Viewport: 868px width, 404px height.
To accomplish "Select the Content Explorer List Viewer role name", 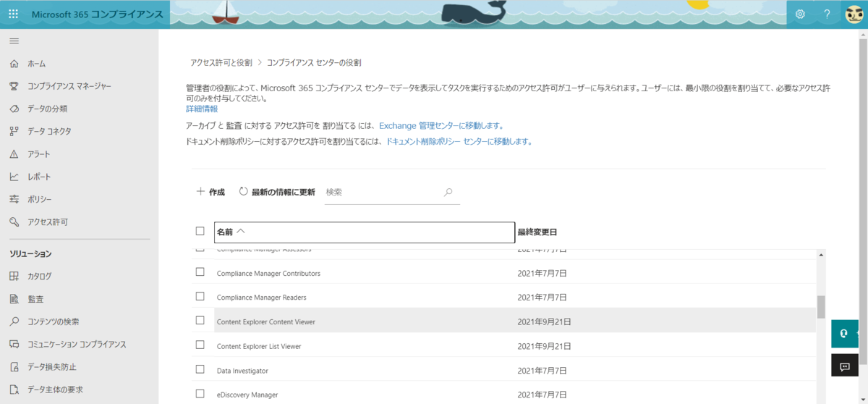I will 259,346.
